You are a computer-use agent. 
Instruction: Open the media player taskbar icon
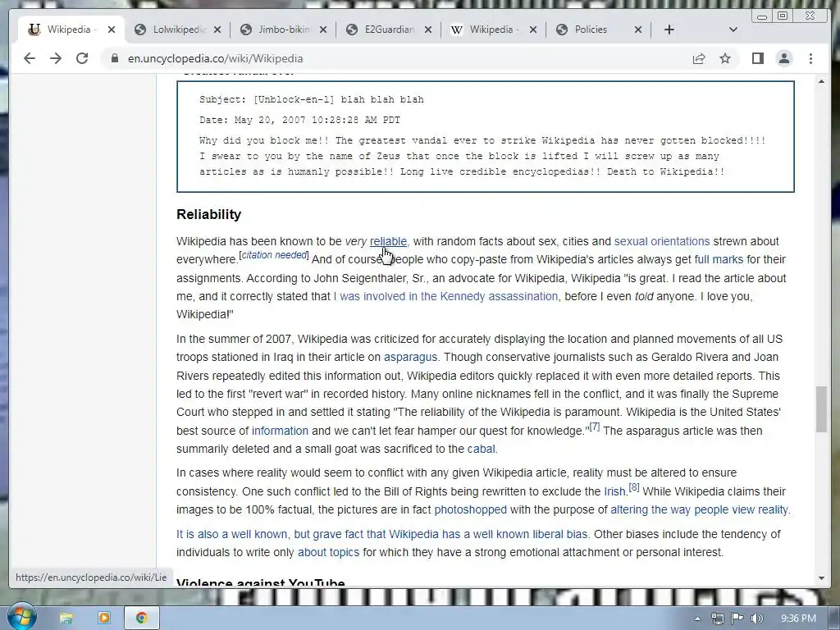click(x=104, y=619)
